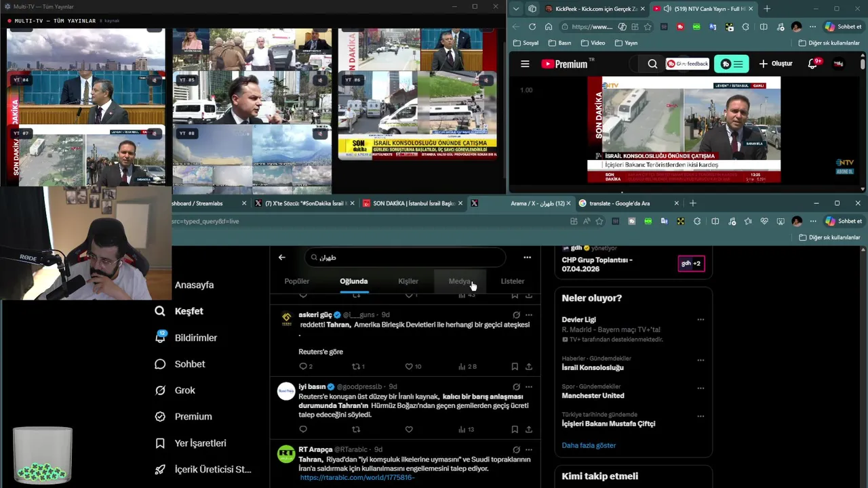The width and height of the screenshot is (868, 488).
Task: Click the X search query field
Action: click(405, 258)
